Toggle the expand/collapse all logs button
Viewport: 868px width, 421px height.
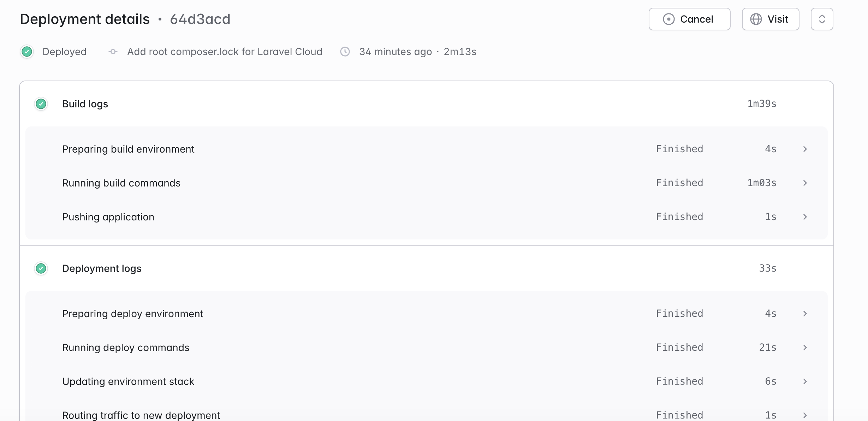coord(822,19)
